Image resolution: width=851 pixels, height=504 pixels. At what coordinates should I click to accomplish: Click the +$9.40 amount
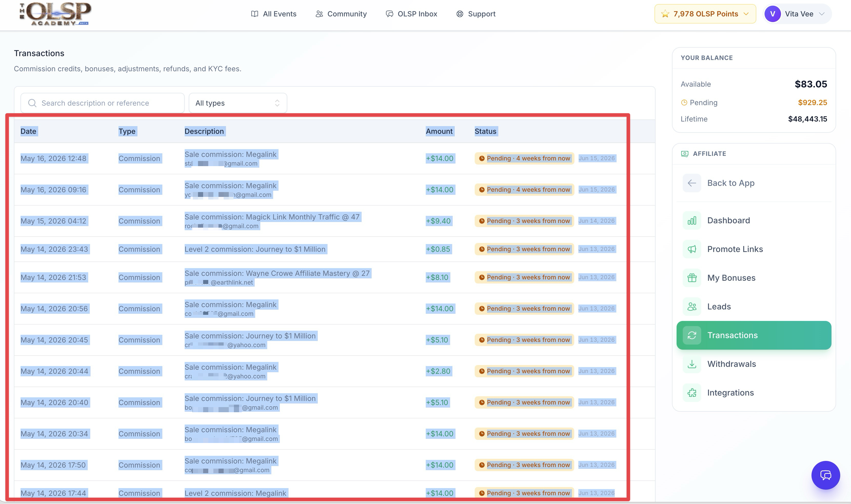point(438,221)
